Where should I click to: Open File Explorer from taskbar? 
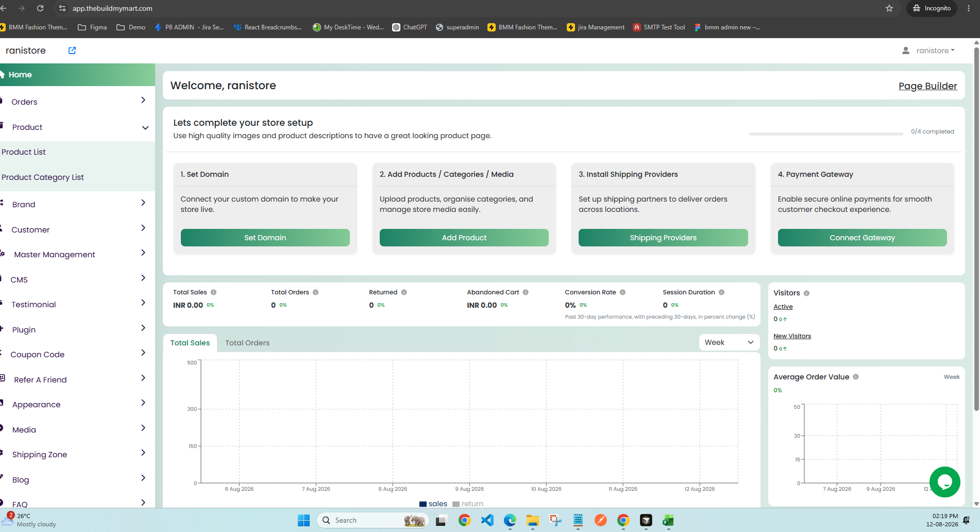532,520
